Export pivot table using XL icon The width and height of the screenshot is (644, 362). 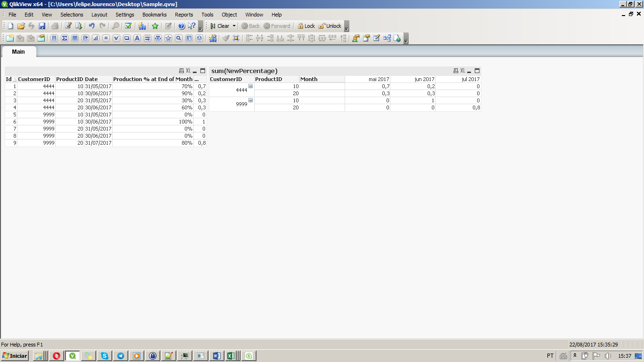coord(462,71)
